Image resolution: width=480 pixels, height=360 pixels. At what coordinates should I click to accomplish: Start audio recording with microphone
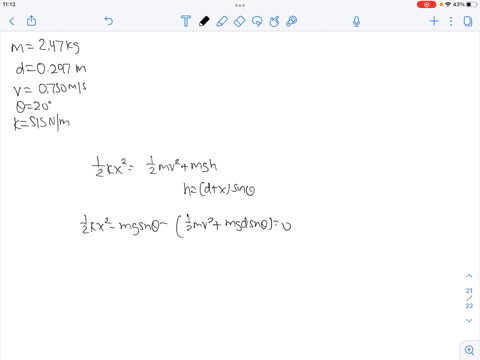click(356, 22)
